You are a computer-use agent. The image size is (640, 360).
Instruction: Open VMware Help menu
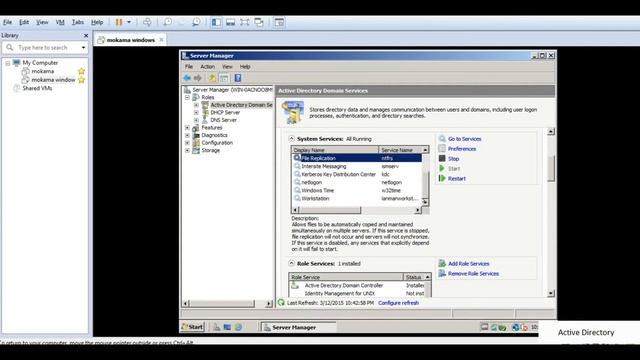(x=97, y=22)
